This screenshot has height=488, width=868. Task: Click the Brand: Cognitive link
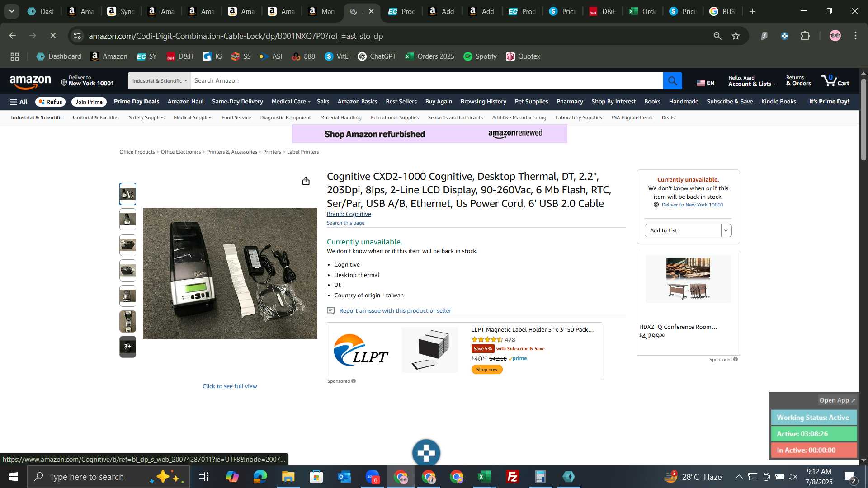[349, 214]
